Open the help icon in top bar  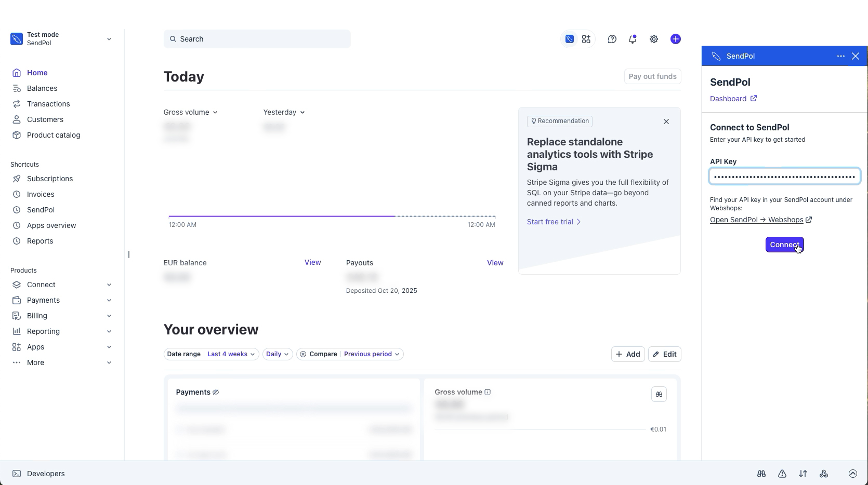(612, 39)
